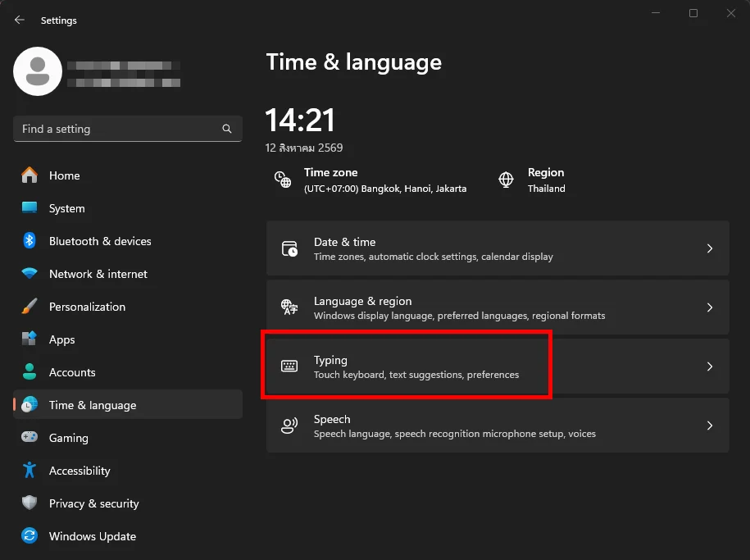Image resolution: width=750 pixels, height=560 pixels.
Task: Click the Date & time calendar icon
Action: pyautogui.click(x=289, y=249)
